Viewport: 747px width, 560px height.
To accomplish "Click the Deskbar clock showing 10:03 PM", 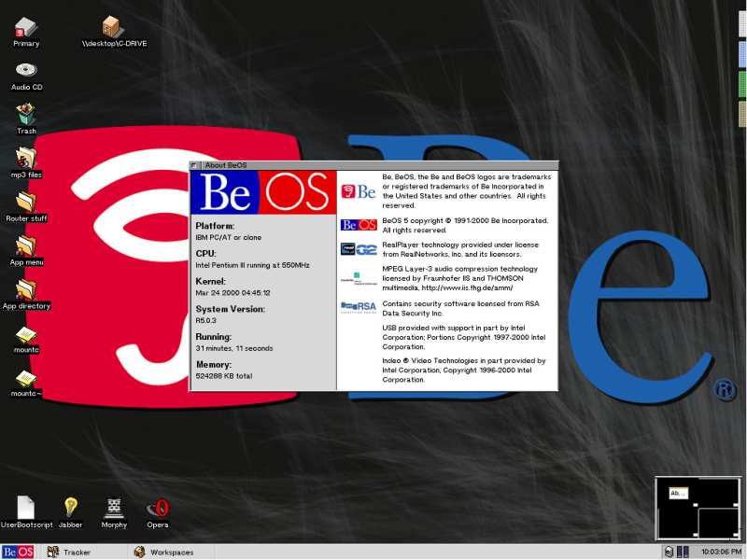I will click(x=720, y=552).
